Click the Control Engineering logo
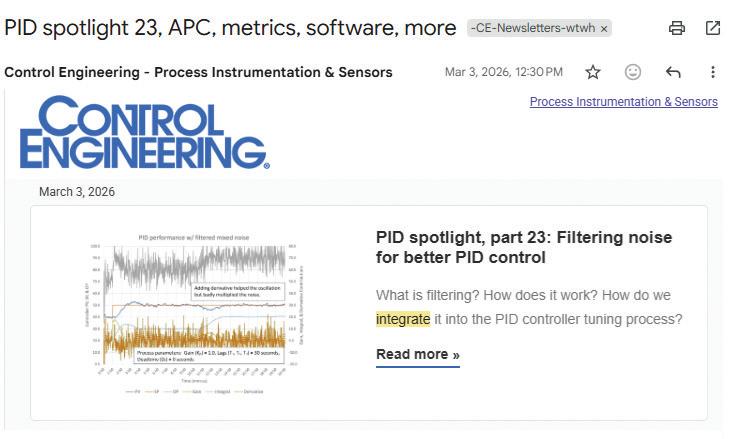The height and width of the screenshot is (439, 730). click(143, 132)
